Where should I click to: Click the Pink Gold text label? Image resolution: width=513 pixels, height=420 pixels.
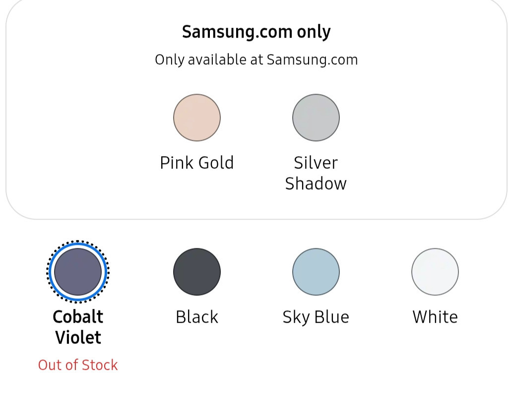click(x=197, y=163)
